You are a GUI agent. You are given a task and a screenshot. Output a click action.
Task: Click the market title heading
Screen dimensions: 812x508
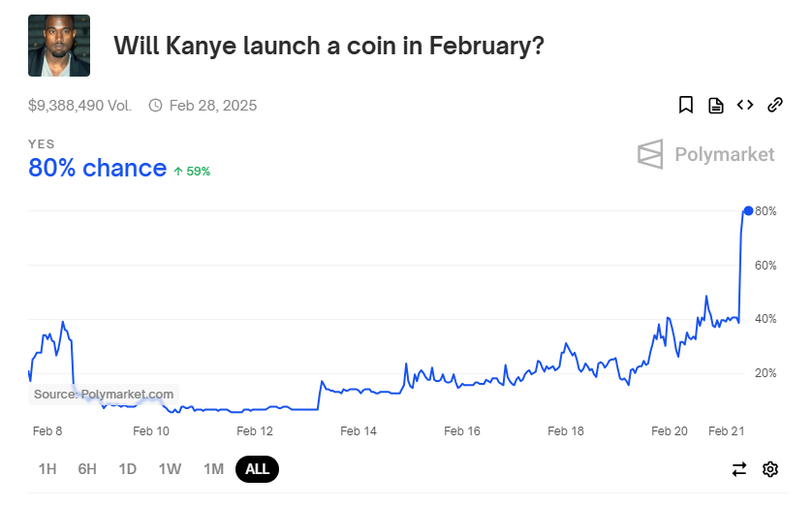point(329,46)
